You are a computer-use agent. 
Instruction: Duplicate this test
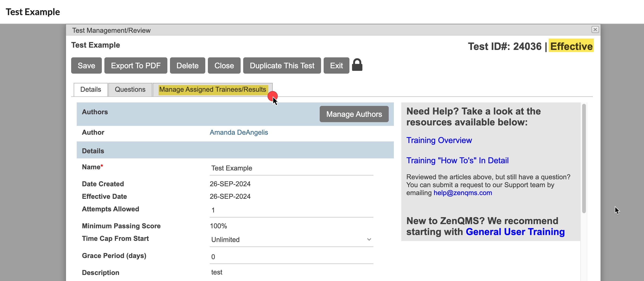tap(282, 65)
